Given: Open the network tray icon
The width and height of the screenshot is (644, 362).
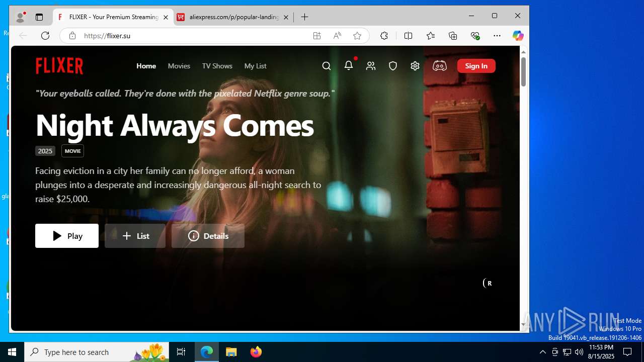Looking at the screenshot, I should click(567, 352).
